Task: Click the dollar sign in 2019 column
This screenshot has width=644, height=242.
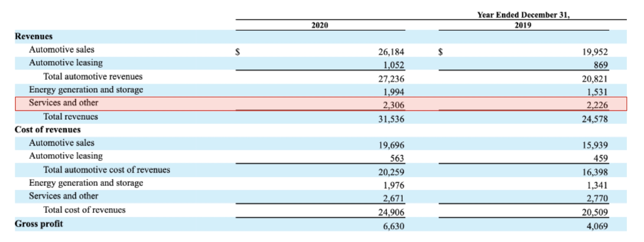Action: click(x=440, y=52)
